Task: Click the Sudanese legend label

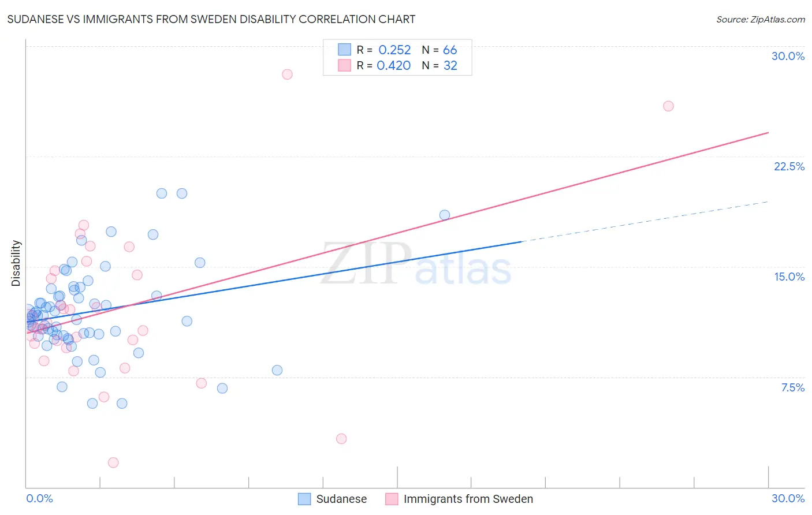Action: click(x=341, y=499)
